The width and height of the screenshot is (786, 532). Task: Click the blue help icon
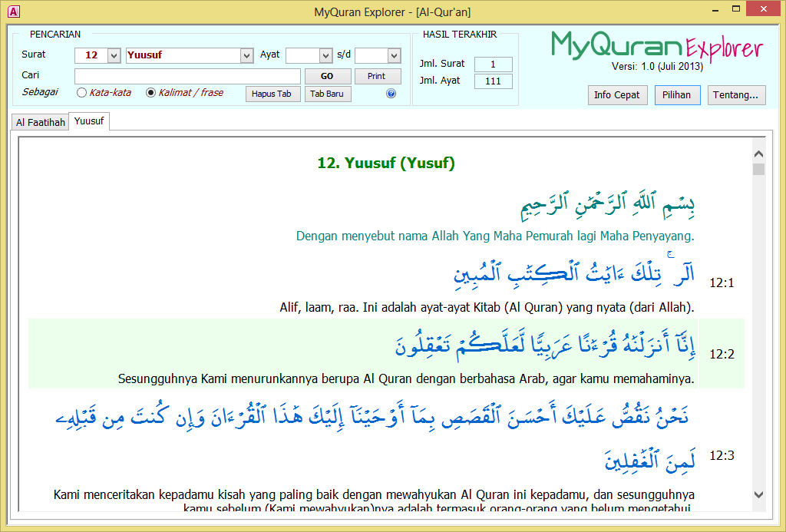coord(391,94)
